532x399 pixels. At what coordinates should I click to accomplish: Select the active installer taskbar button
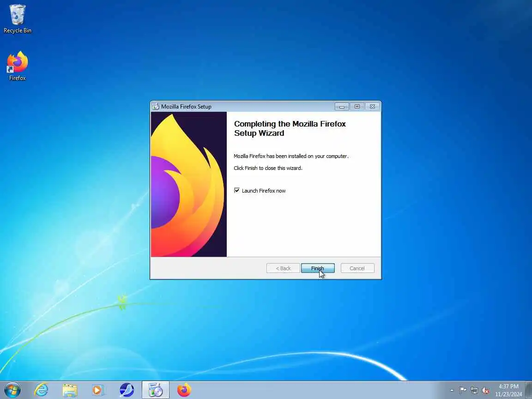[155, 390]
